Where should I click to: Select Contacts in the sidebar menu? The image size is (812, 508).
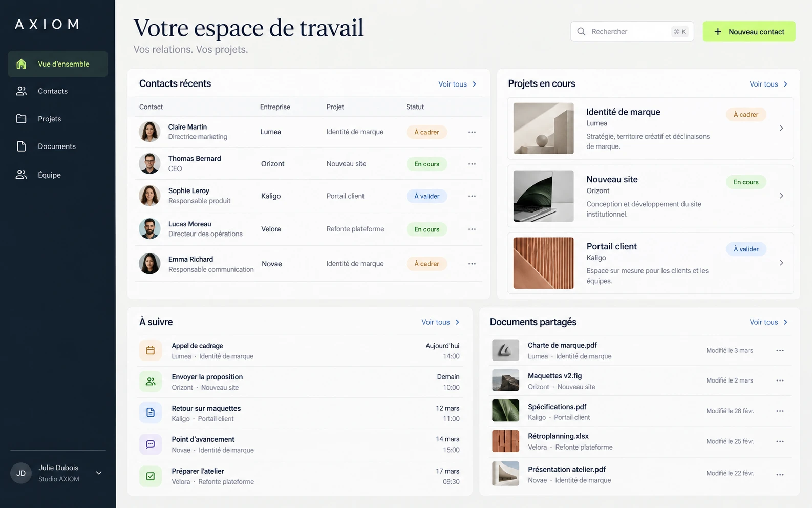pos(58,91)
